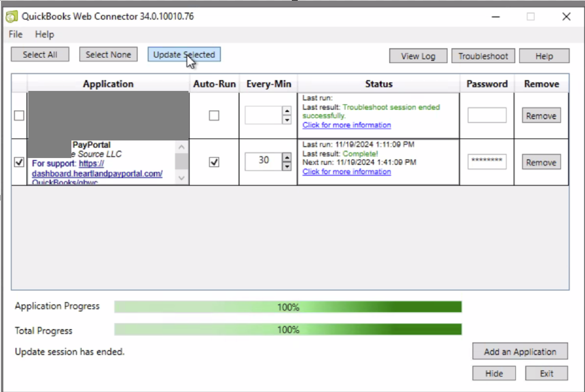This screenshot has width=585, height=392.
Task: Click the Select None button
Action: click(x=108, y=54)
